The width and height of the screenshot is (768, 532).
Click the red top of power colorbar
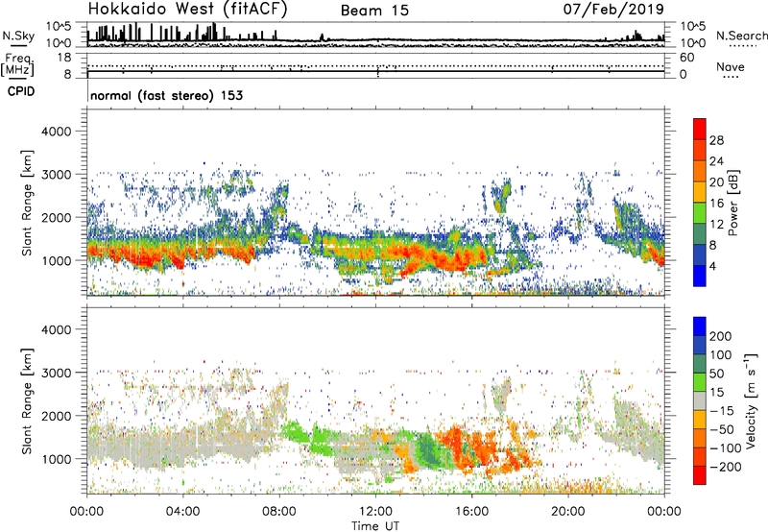[x=700, y=129]
